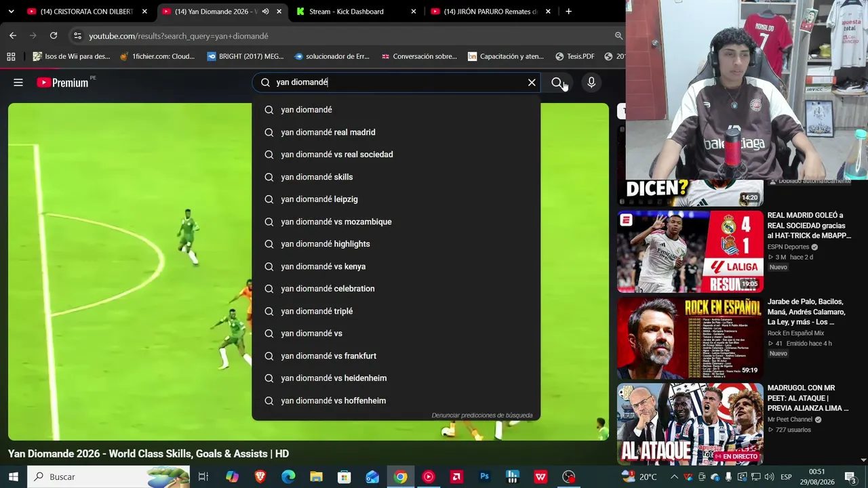Open the Mr Peet Channel link
The image size is (868, 488).
coord(790,420)
